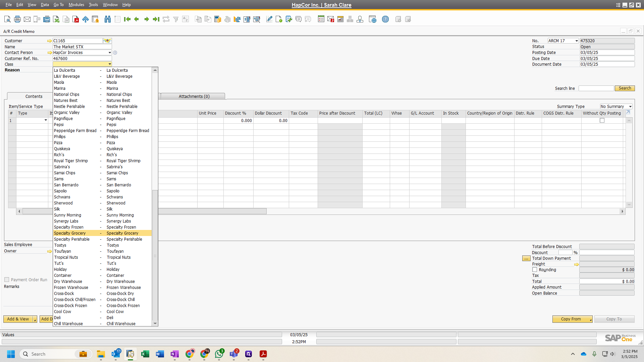
Task: Open the Class dropdown arrow
Action: coord(110,64)
